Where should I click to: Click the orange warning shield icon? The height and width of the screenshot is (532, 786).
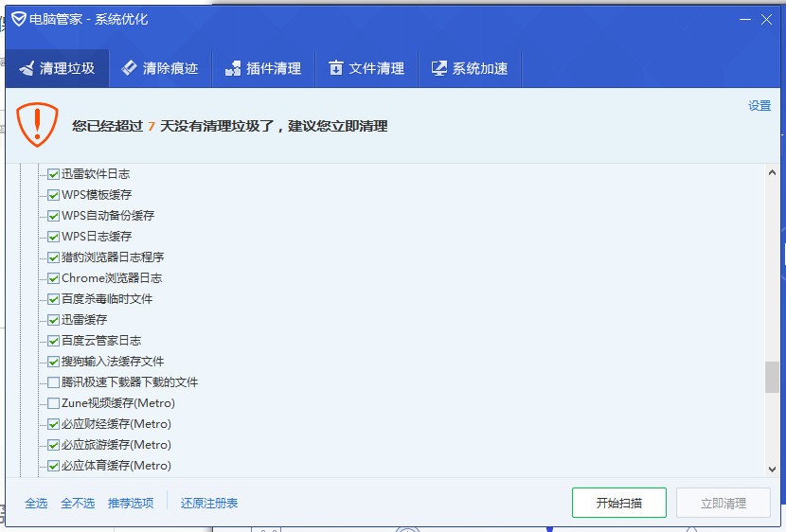(x=37, y=125)
